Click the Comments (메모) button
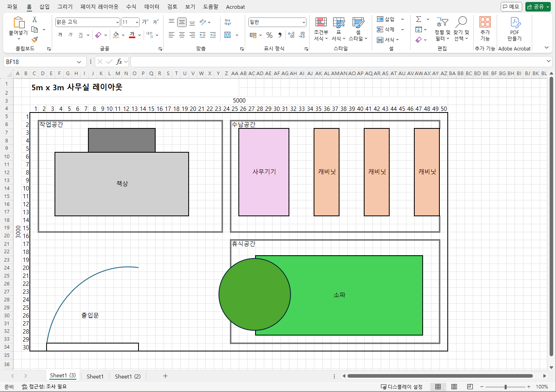 coord(511,7)
